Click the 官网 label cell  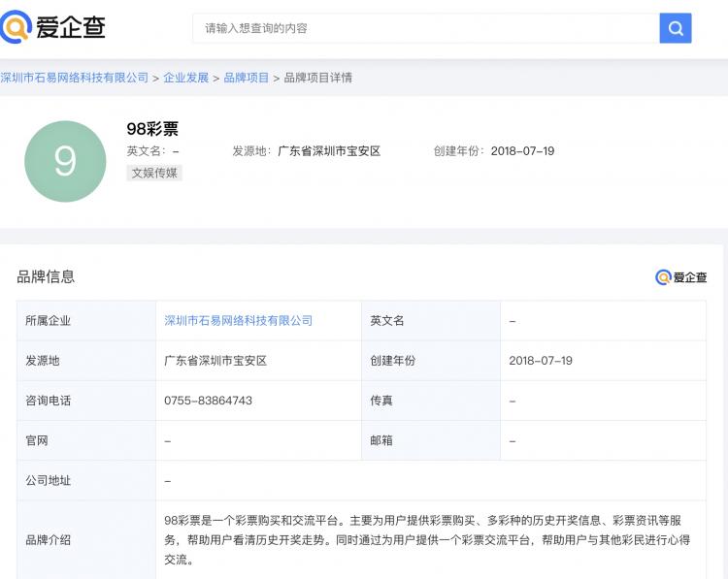[x=37, y=440]
